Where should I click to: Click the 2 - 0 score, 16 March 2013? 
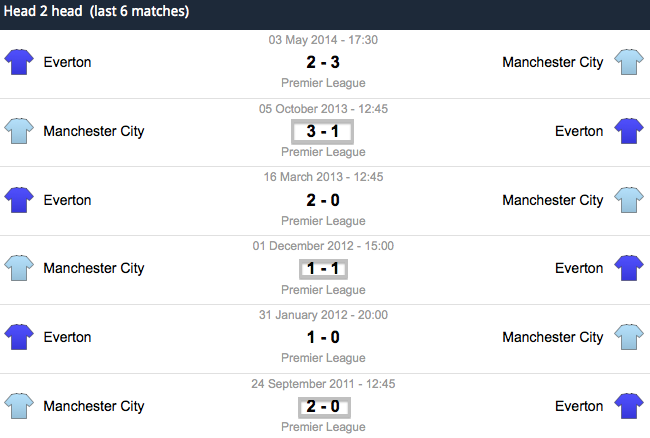323,200
